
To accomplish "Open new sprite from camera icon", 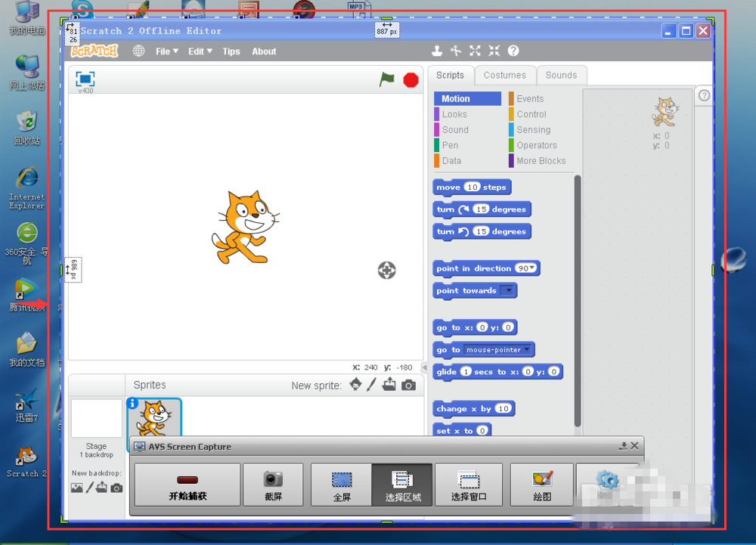I will 408,385.
